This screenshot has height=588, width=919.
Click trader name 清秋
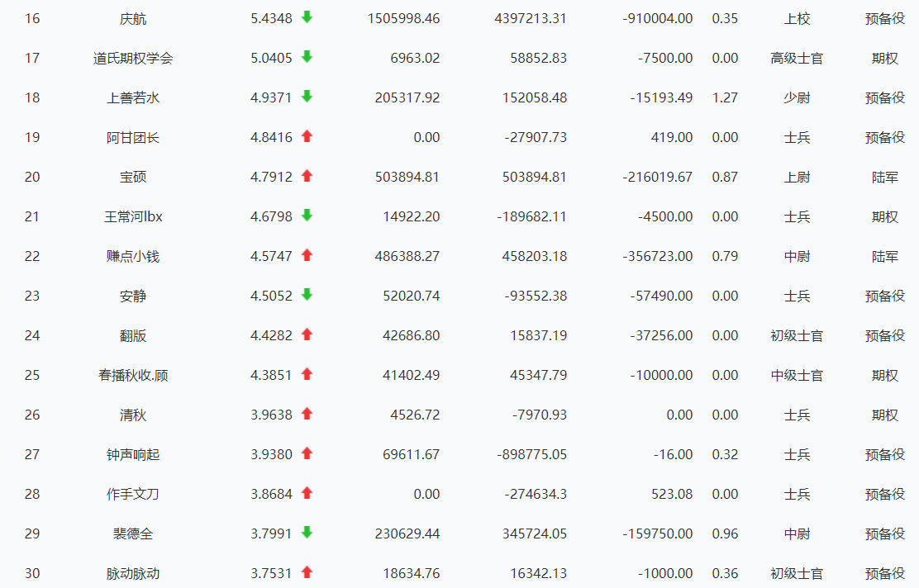(133, 415)
